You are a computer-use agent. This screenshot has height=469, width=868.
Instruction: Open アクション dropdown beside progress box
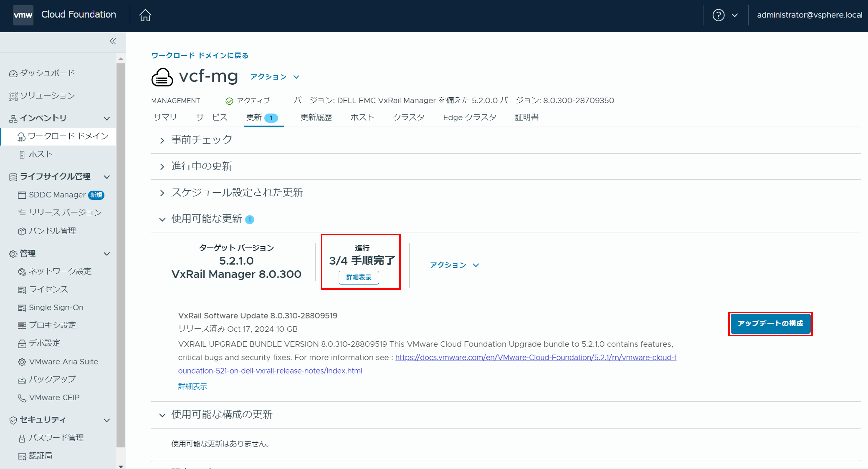point(454,265)
